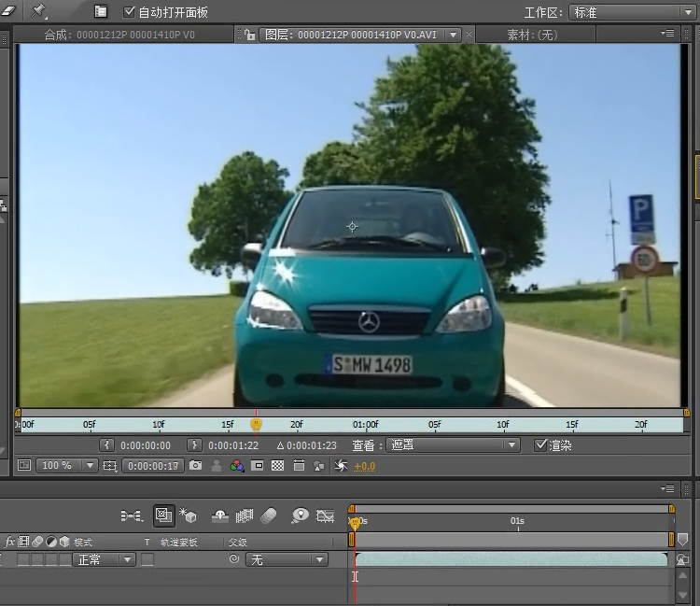
Task: Click the out point timecode 0:00:01:22
Action: [233, 445]
